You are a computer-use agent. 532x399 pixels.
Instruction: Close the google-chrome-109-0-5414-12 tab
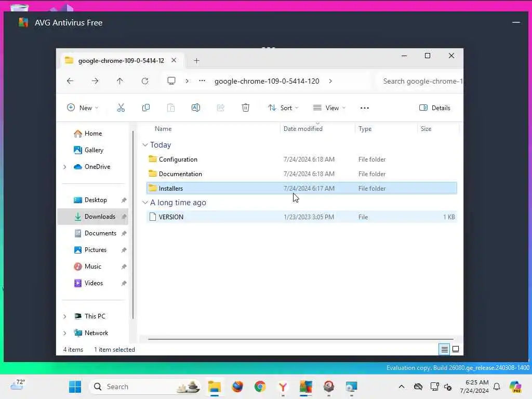pos(174,60)
